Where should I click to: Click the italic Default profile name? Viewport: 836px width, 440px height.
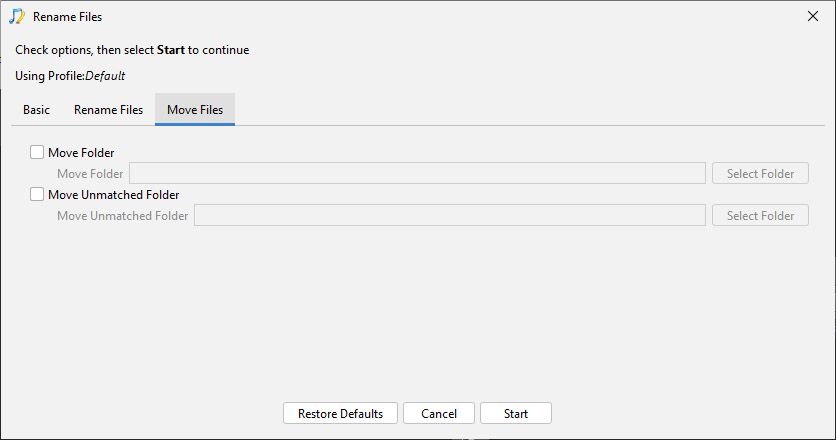coord(105,76)
